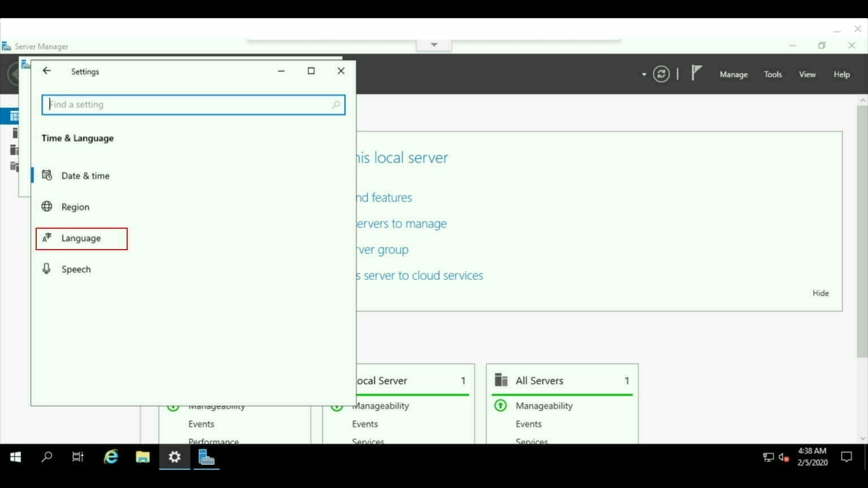Refresh Server Manager dashboard
Viewport: 868px width, 488px height.
661,74
